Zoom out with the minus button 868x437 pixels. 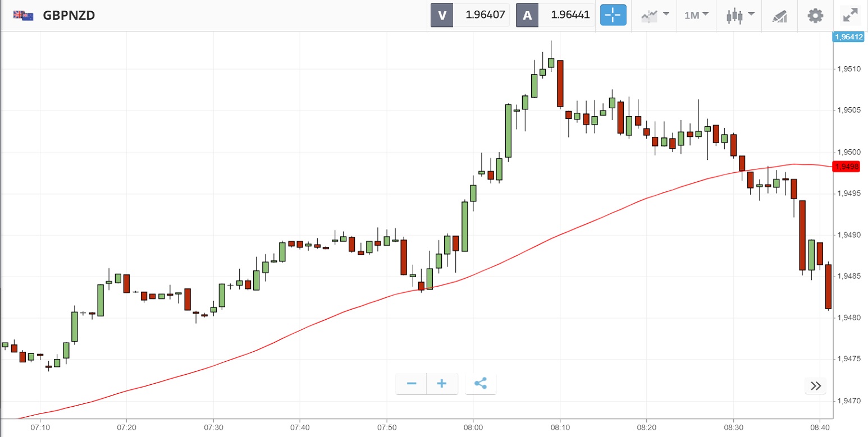click(x=412, y=384)
